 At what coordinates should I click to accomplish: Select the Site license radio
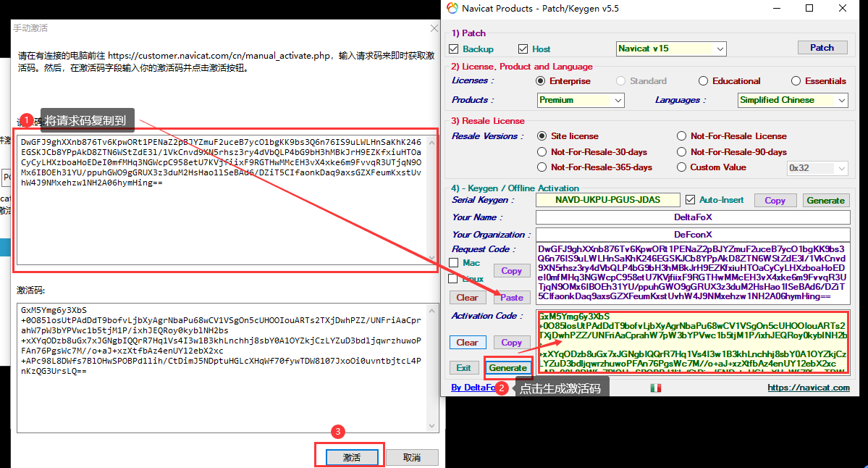click(x=542, y=135)
